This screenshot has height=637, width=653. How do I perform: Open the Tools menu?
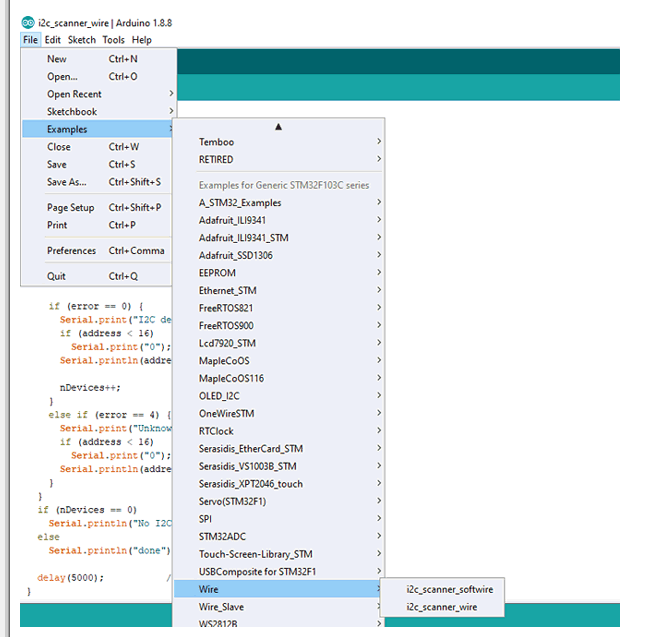coord(114,40)
